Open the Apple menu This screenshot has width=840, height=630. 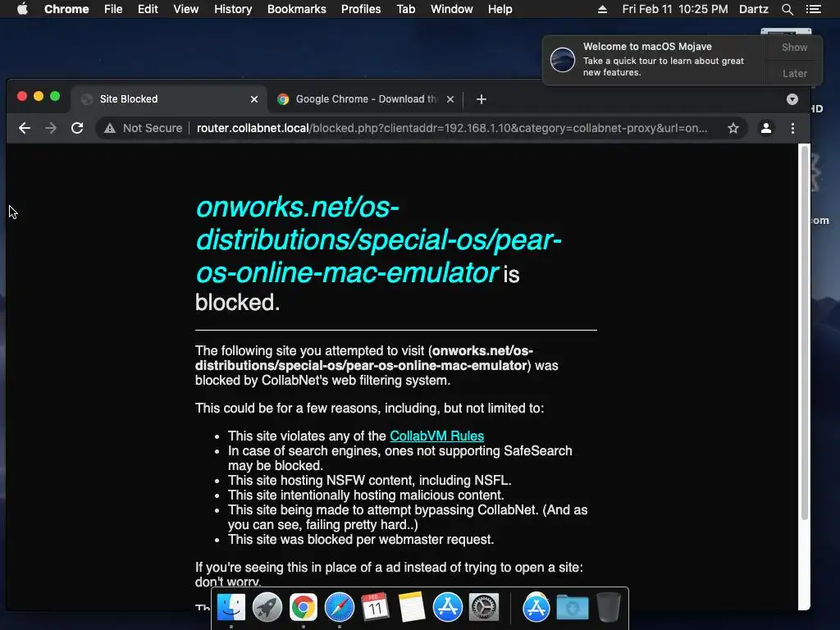(22, 9)
